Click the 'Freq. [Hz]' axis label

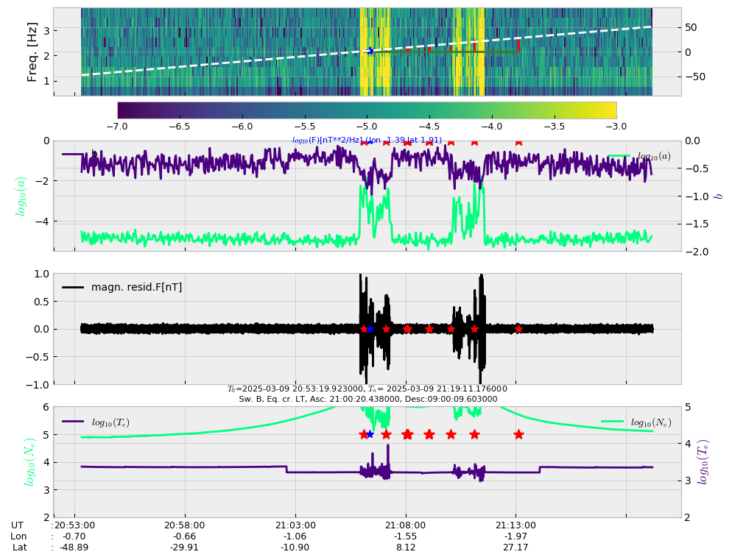click(x=32, y=52)
